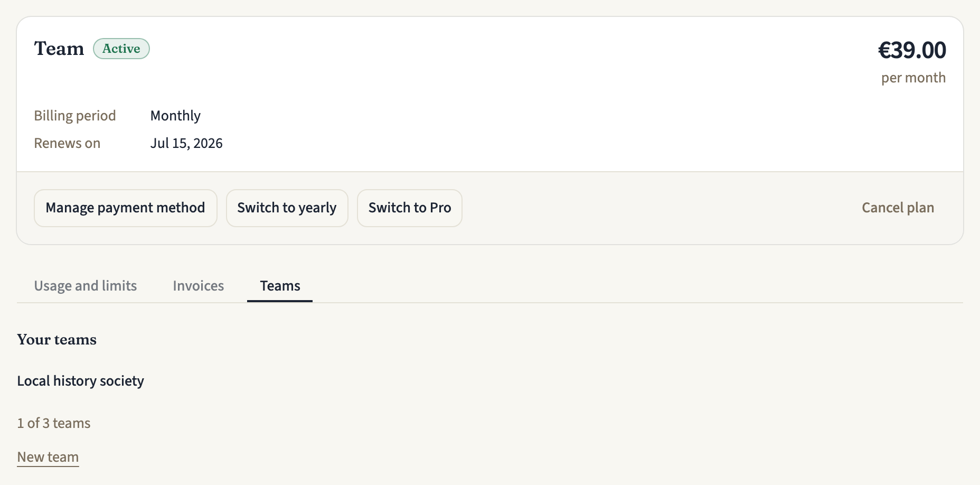Click the Monthly billing period value
This screenshot has width=980, height=485.
point(175,116)
